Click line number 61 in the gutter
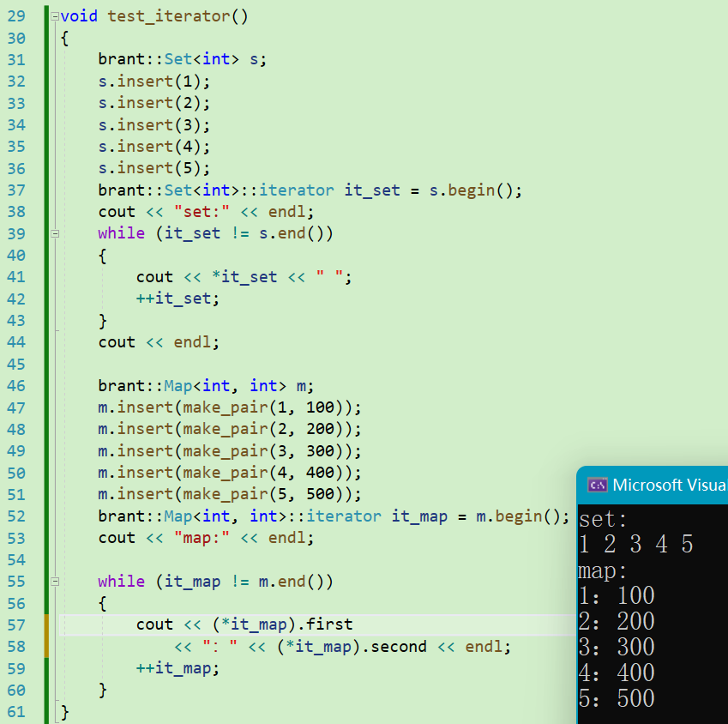Image resolution: width=728 pixels, height=724 pixels. [x=16, y=712]
